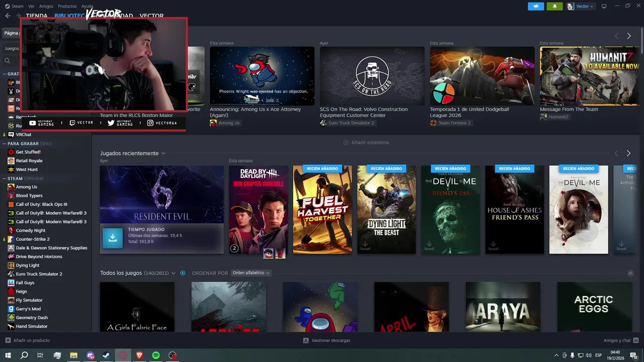
Task: Click the Gestionar descargas download icon
Action: point(306,340)
